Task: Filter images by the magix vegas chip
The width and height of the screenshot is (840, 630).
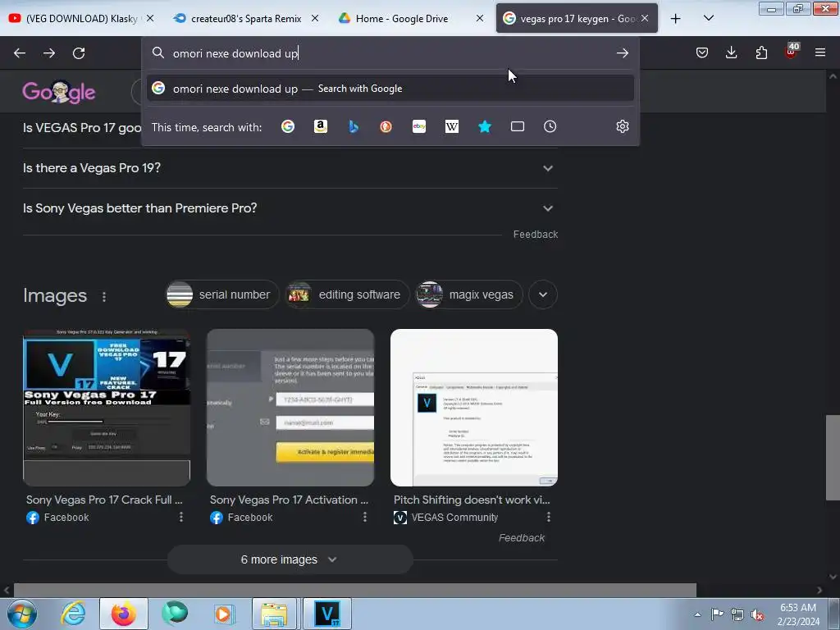Action: coord(468,294)
